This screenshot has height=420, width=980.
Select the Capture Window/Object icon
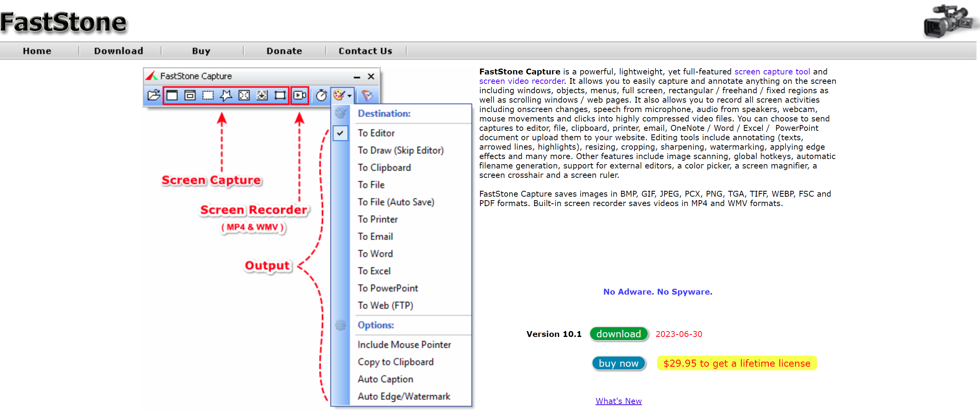click(190, 95)
